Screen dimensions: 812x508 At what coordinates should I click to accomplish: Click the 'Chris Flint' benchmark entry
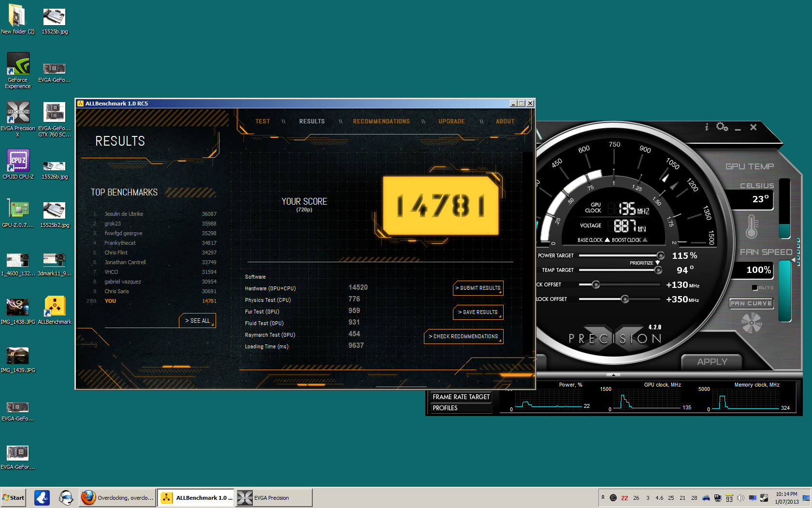click(116, 253)
